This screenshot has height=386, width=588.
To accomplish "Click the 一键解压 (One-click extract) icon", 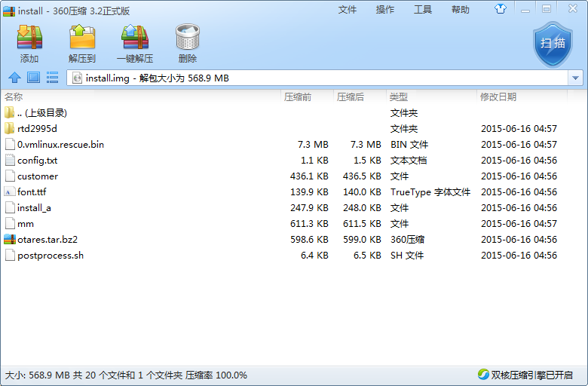I will click(135, 38).
